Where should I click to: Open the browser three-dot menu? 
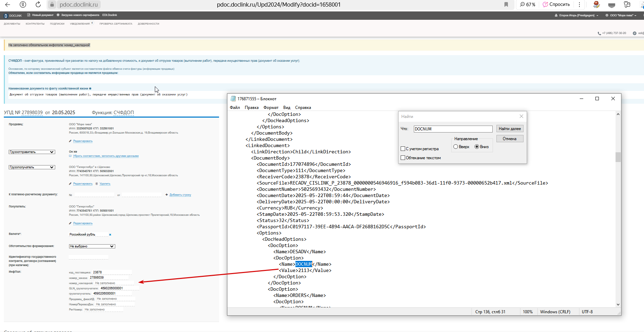coord(579,5)
